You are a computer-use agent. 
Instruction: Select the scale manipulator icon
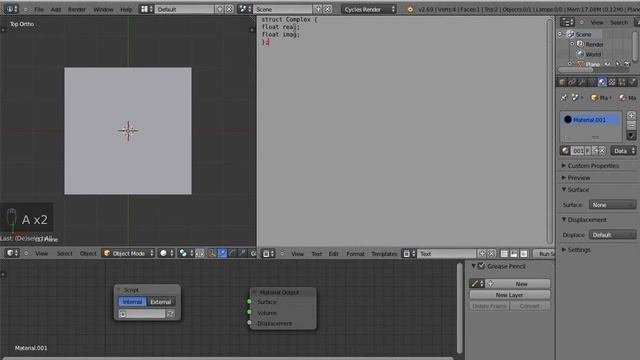click(242, 253)
